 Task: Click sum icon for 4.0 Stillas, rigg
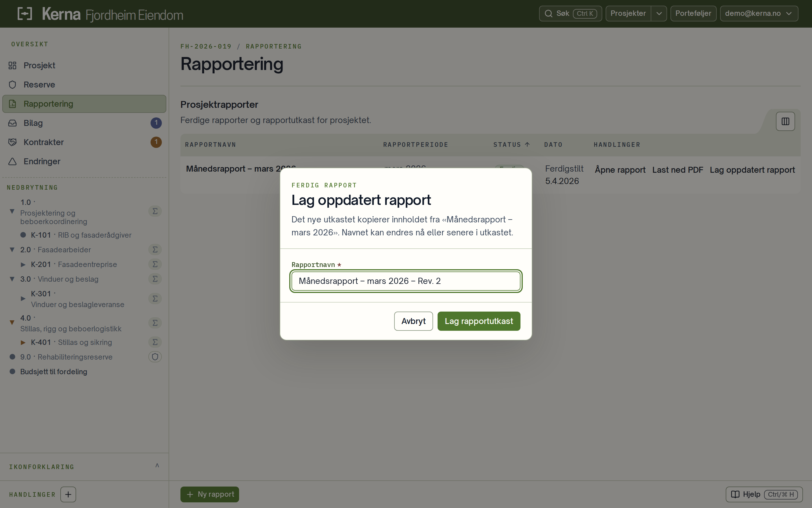click(155, 323)
